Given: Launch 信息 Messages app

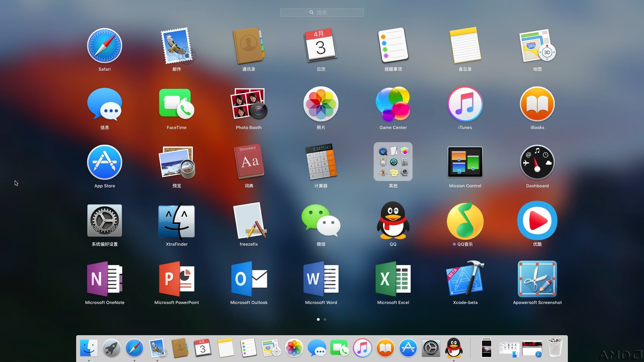Looking at the screenshot, I should (104, 104).
